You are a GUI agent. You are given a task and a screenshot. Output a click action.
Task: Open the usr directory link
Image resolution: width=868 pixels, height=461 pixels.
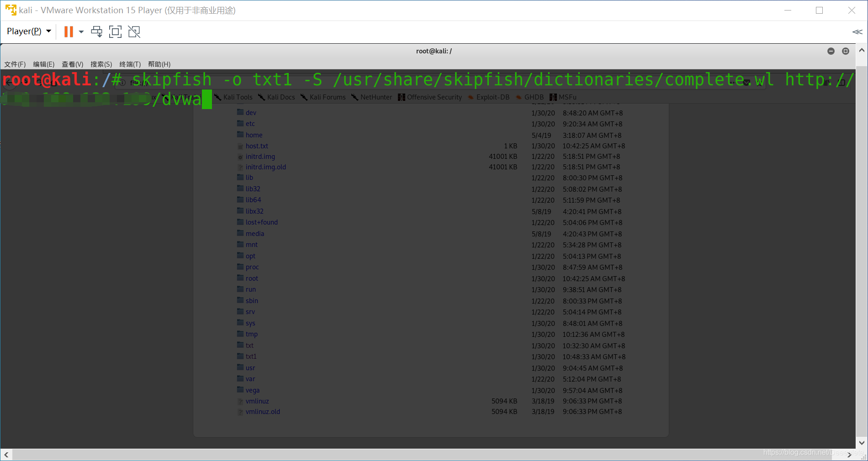pos(250,368)
